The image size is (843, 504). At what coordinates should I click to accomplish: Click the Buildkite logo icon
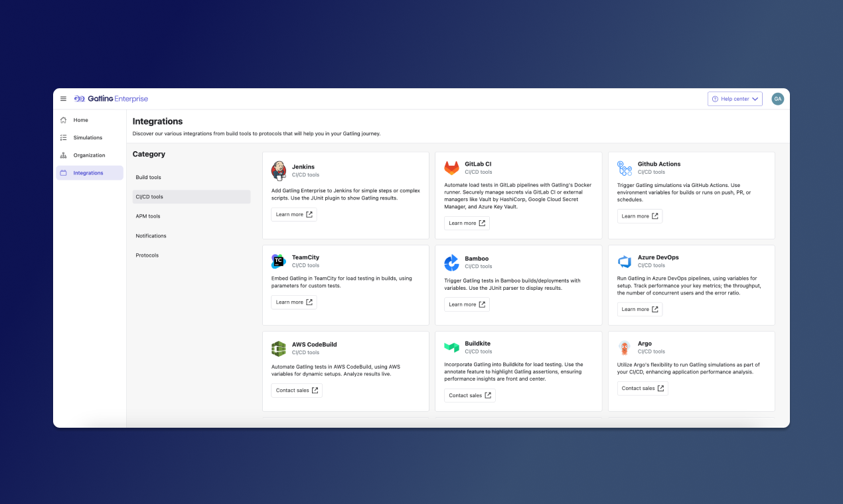tap(451, 347)
